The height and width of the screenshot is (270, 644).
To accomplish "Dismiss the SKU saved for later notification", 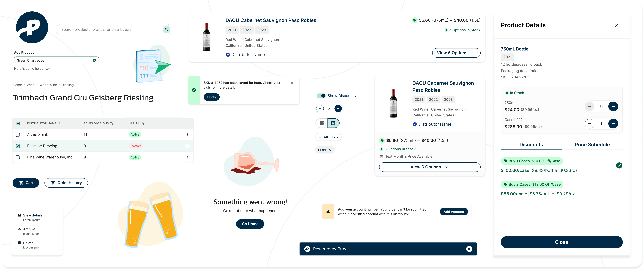I will click(x=292, y=83).
